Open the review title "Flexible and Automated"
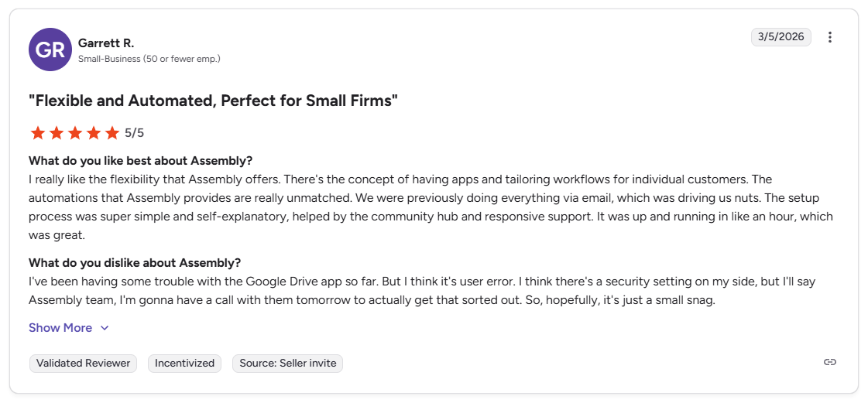 click(x=213, y=101)
